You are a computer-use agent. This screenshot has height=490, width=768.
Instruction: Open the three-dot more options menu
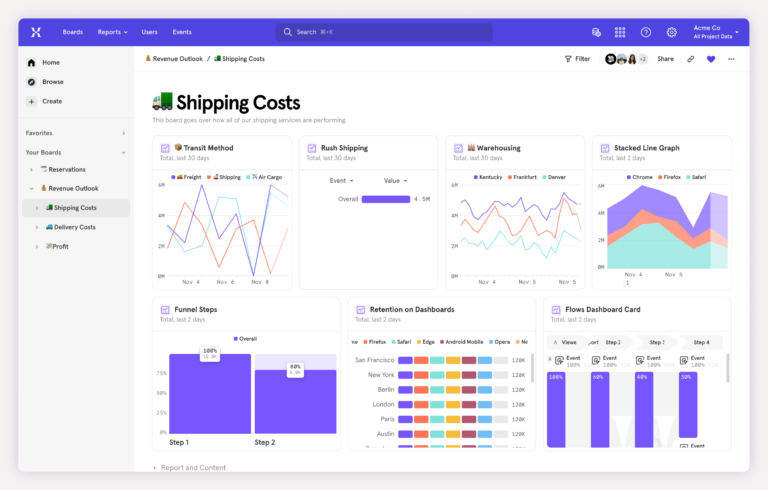[731, 59]
